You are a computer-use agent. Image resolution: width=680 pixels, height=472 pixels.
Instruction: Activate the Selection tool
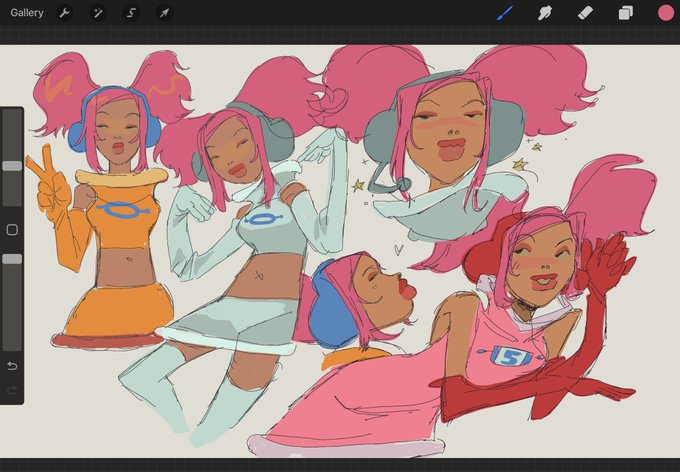click(131, 13)
